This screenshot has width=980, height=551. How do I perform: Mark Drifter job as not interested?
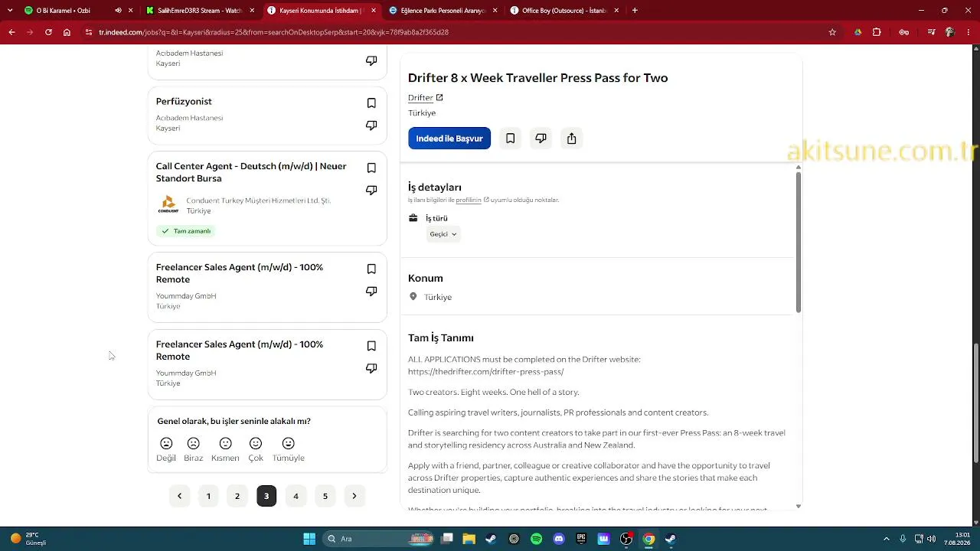(x=541, y=139)
